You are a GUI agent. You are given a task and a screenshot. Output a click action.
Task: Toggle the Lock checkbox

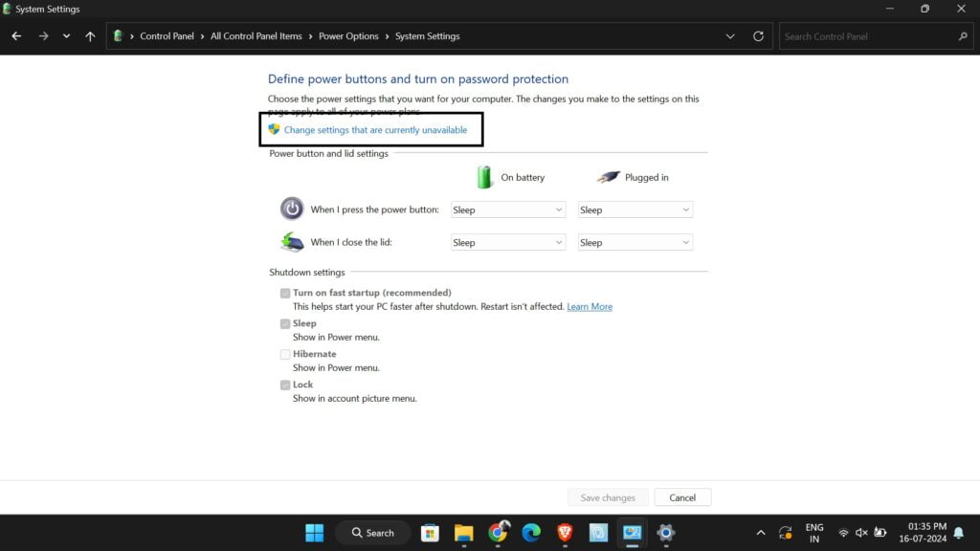pos(285,385)
